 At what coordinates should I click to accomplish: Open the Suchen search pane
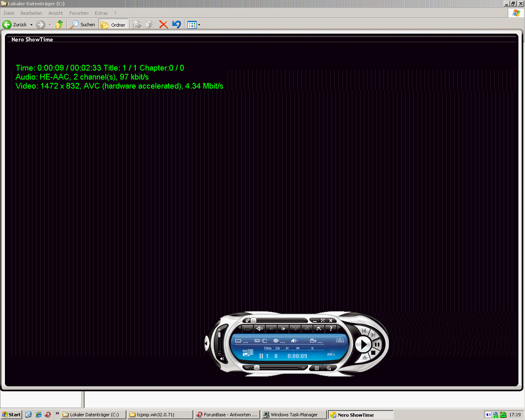82,25
